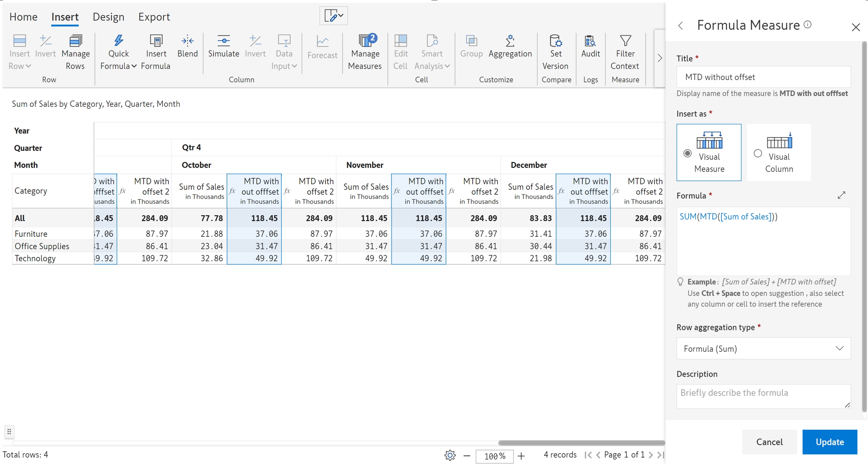Screen dimensions: 868x466
Task: Click the Blend column icon
Action: (187, 41)
